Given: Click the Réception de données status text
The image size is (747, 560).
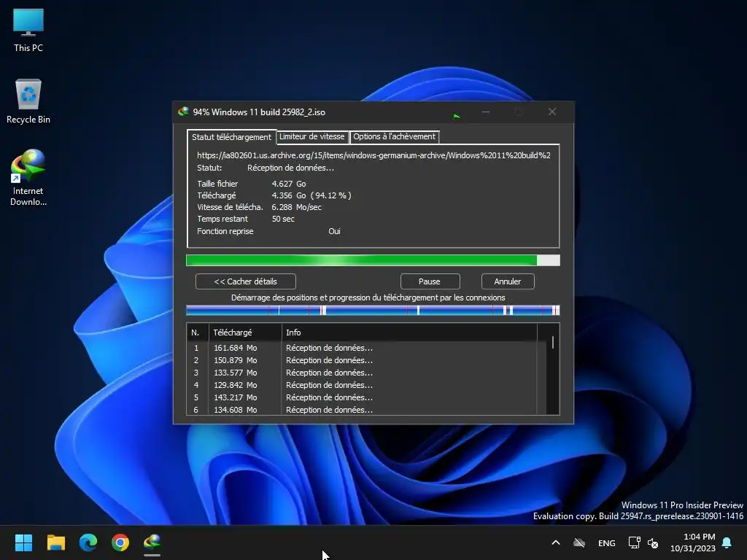Looking at the screenshot, I should pos(290,168).
